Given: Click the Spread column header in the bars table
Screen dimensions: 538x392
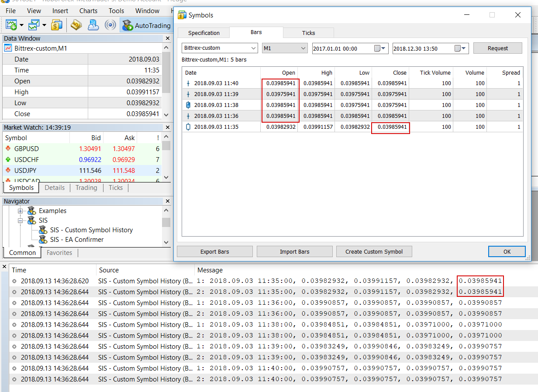Looking at the screenshot, I should point(505,73).
